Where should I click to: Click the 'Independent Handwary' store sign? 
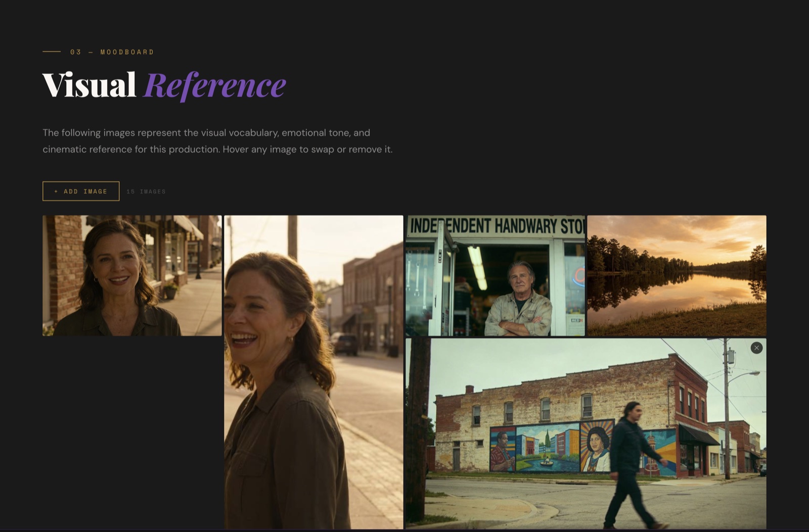click(495, 226)
